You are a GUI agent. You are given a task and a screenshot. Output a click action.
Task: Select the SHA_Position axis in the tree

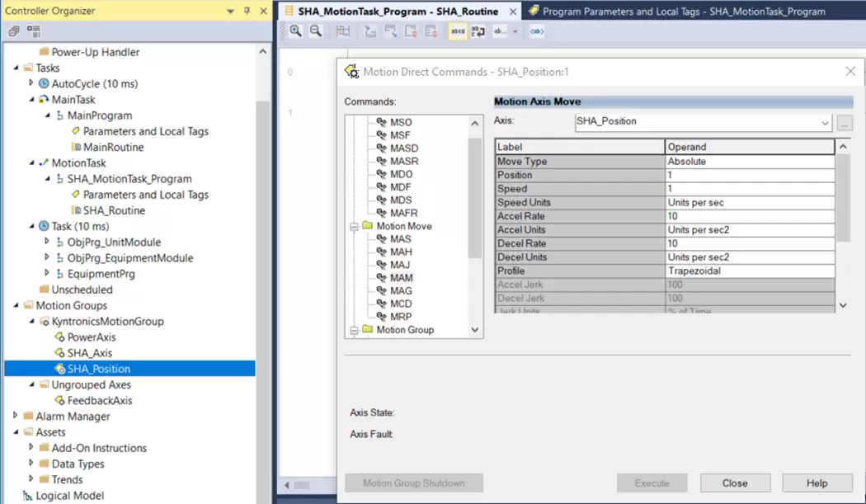coord(92,369)
